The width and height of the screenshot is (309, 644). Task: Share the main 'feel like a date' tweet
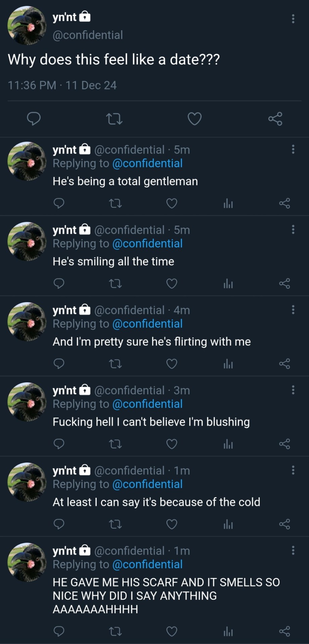275,119
